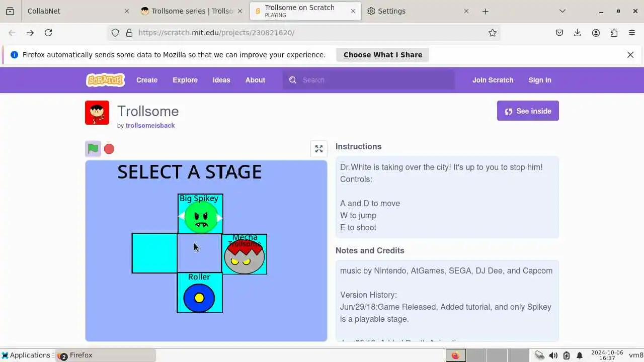Choose the empty cyan stage tile on the left
The image size is (644, 362).
tap(154, 253)
